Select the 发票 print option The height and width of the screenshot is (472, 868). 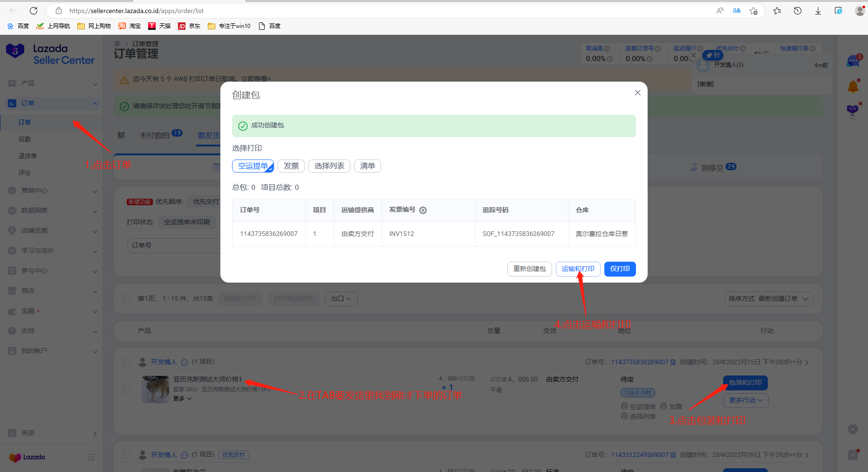pos(291,166)
